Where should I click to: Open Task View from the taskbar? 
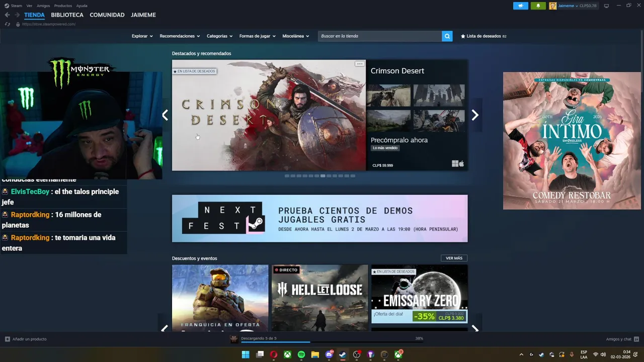pyautogui.click(x=260, y=354)
